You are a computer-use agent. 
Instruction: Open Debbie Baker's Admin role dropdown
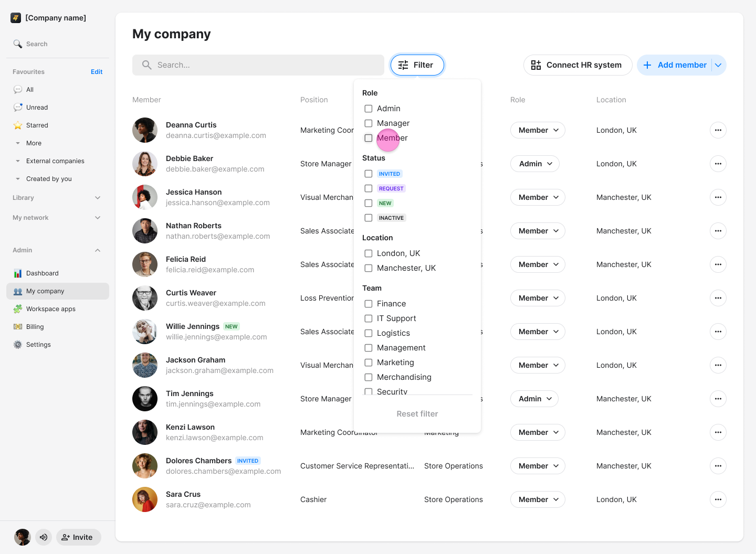pos(535,164)
